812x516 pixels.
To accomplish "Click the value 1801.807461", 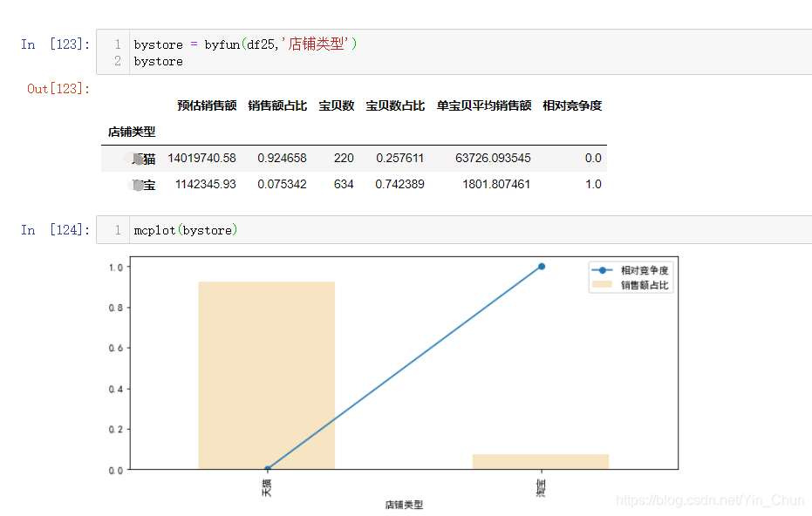I will pyautogui.click(x=496, y=184).
